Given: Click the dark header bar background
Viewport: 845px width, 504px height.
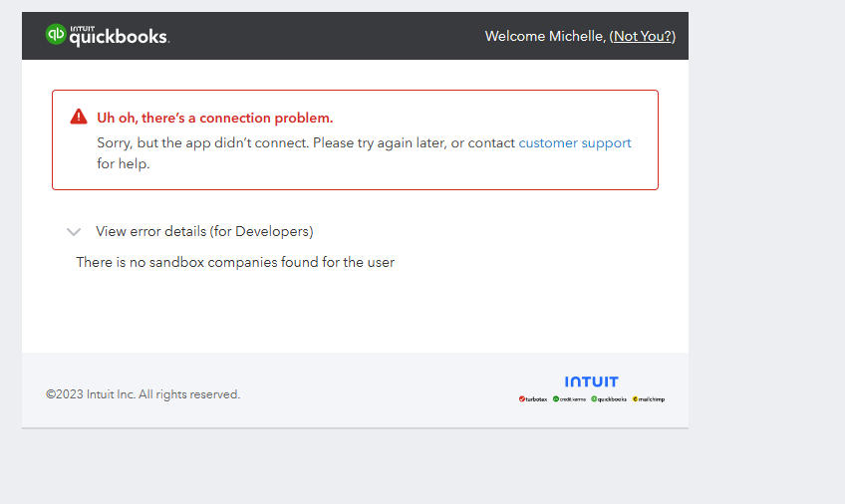Looking at the screenshot, I should click(x=323, y=36).
